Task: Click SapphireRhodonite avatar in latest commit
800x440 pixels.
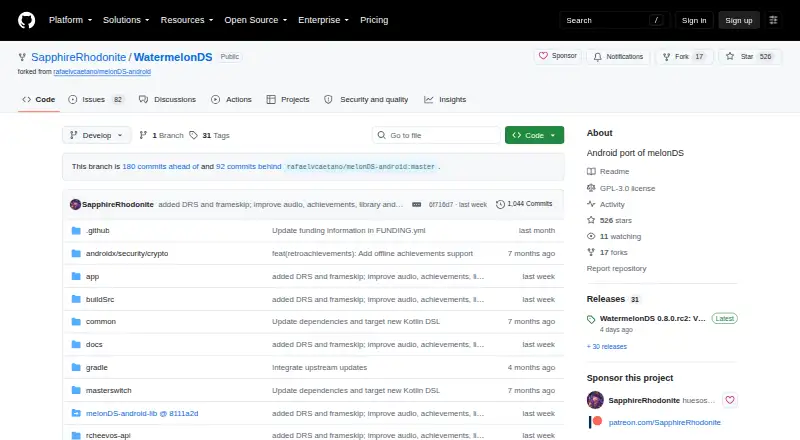Action: click(76, 204)
